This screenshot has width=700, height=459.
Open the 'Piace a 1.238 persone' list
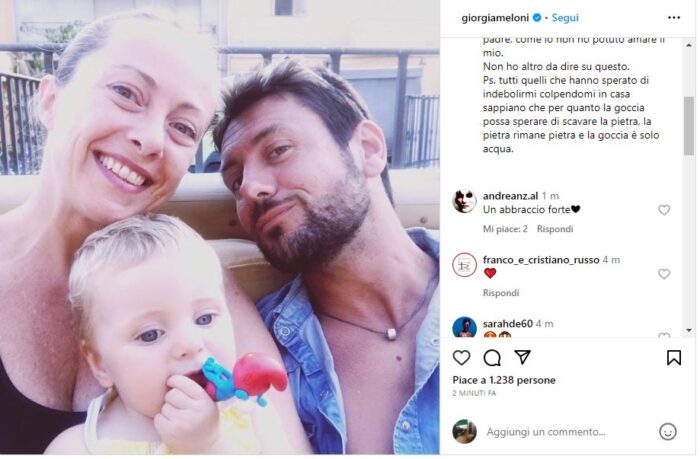point(504,380)
